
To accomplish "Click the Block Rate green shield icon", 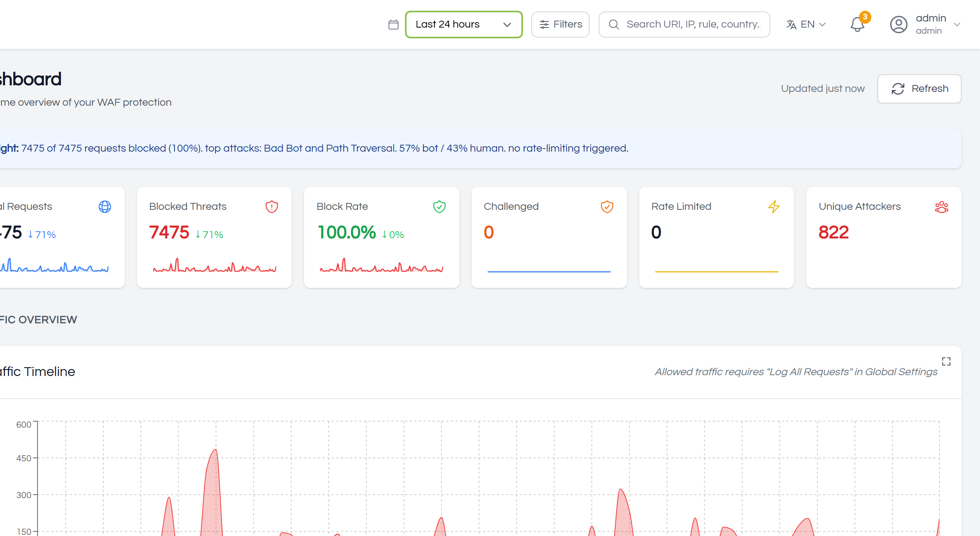I will pyautogui.click(x=439, y=207).
